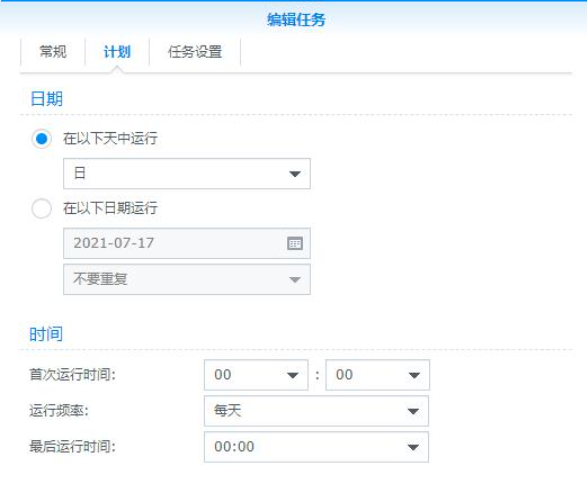Viewport: 587px width, 486px height.
Task: Select the 计划 tab
Action: pyautogui.click(x=117, y=52)
